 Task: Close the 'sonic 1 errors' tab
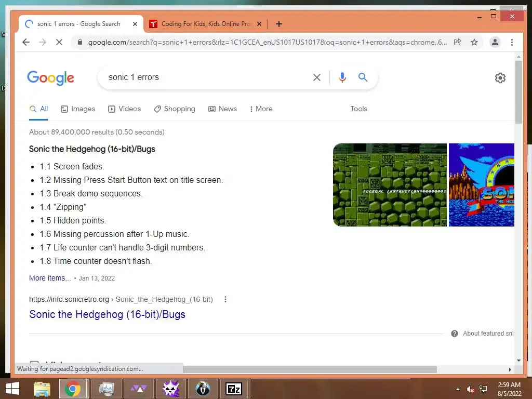coord(135,24)
